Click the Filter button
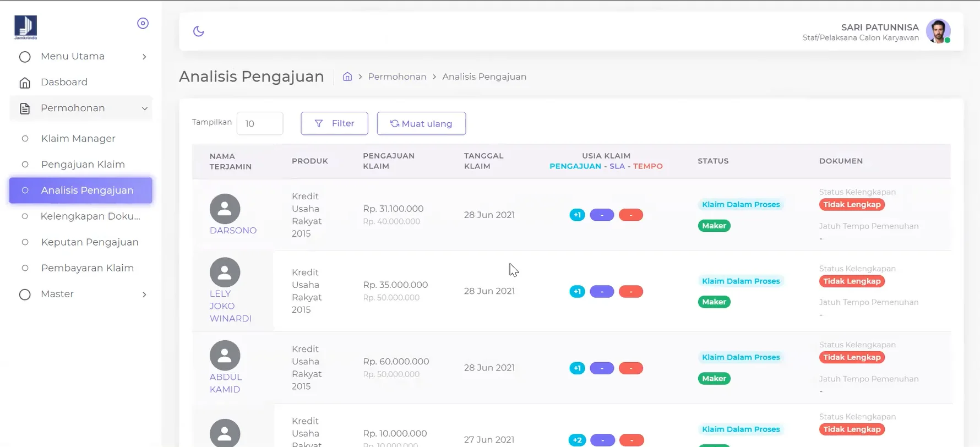 pyautogui.click(x=334, y=123)
